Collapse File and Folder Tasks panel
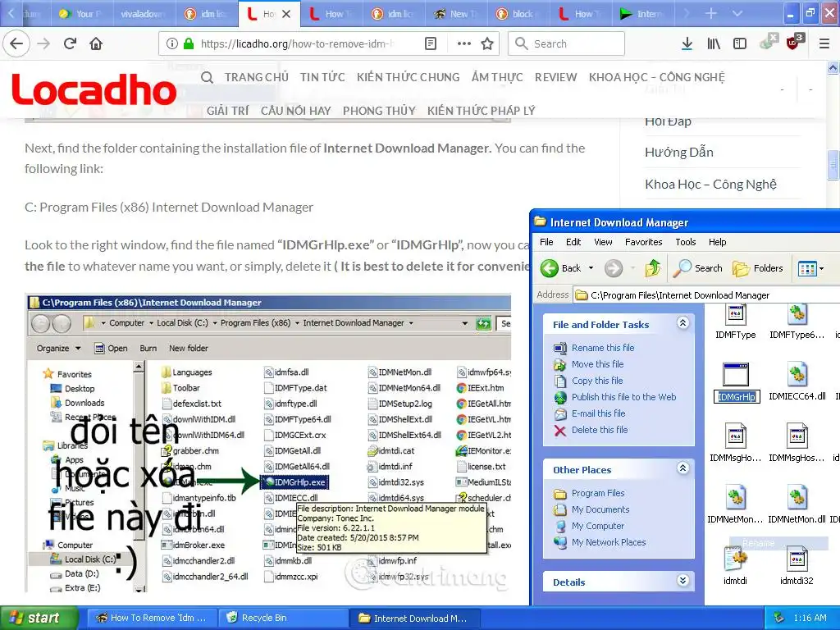Screen dimensions: 840x630 [682, 323]
